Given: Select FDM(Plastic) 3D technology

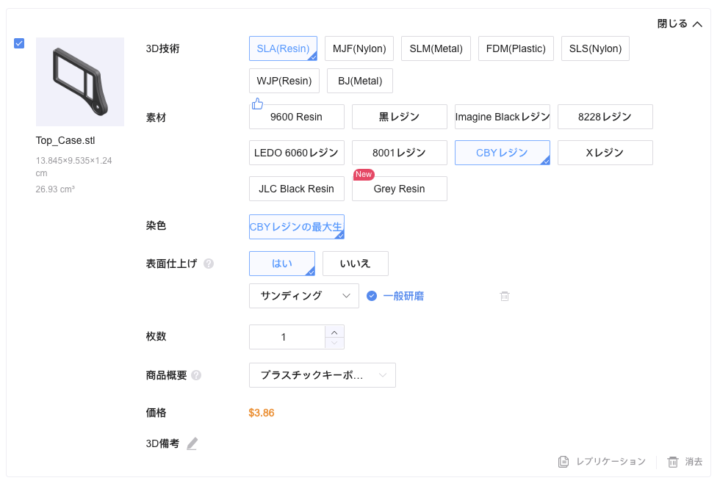Looking at the screenshot, I should pyautogui.click(x=515, y=49).
